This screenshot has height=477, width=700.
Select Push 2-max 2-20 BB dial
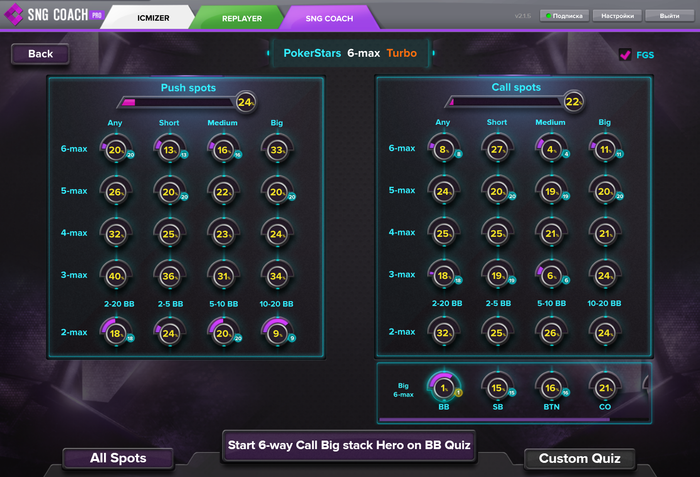(x=116, y=333)
